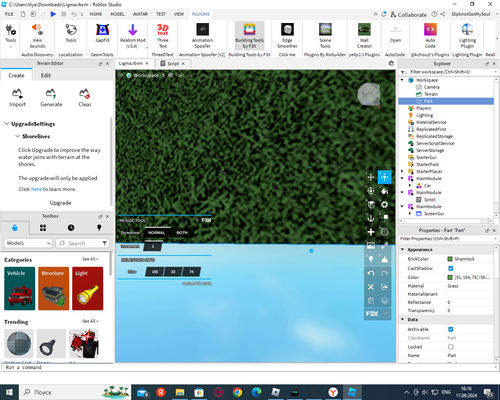Viewport: 500px width, 400px height.
Task: Click the F3X delete X icon
Action: [x=371, y=287]
